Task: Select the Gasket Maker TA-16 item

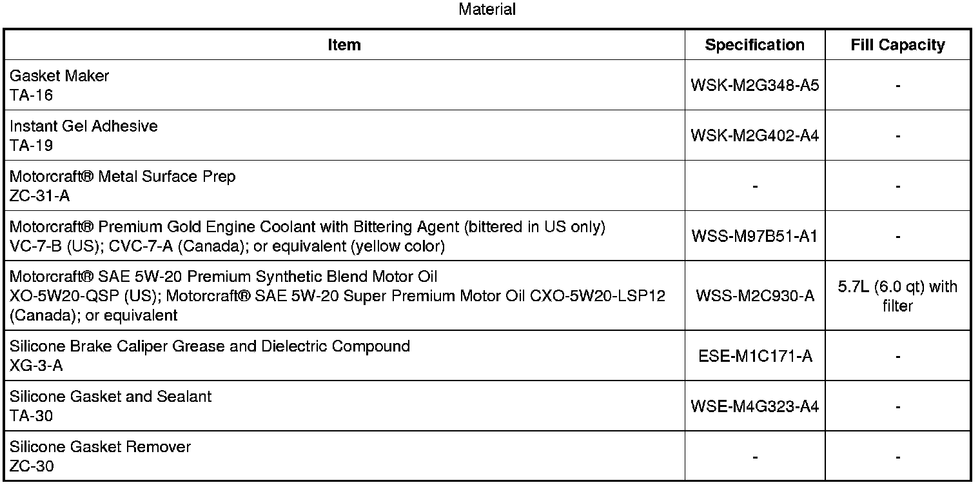Action: tap(59, 85)
